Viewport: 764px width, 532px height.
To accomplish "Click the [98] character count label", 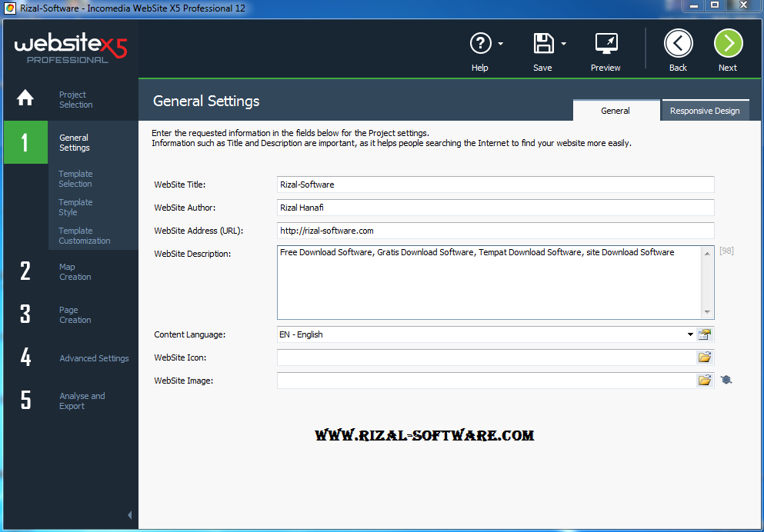I will point(726,251).
